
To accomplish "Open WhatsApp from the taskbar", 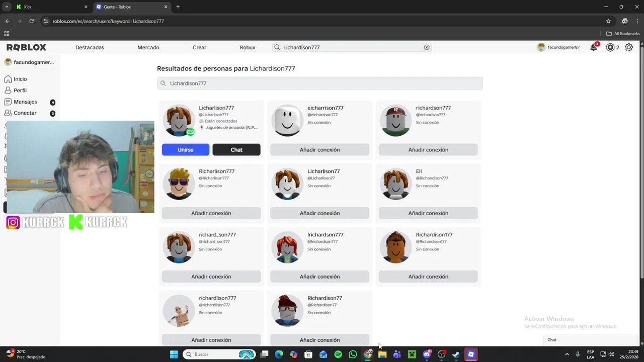I will (x=353, y=354).
